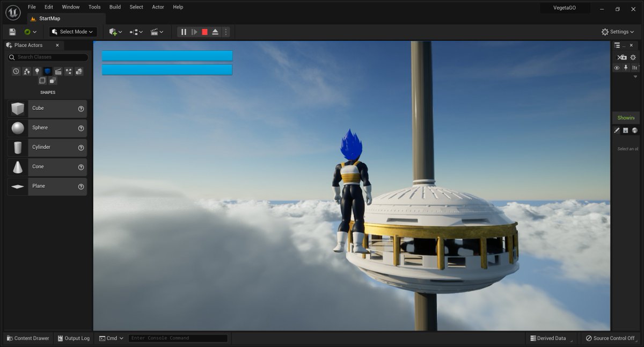Open the Actor menu
644x347 pixels.
point(158,7)
